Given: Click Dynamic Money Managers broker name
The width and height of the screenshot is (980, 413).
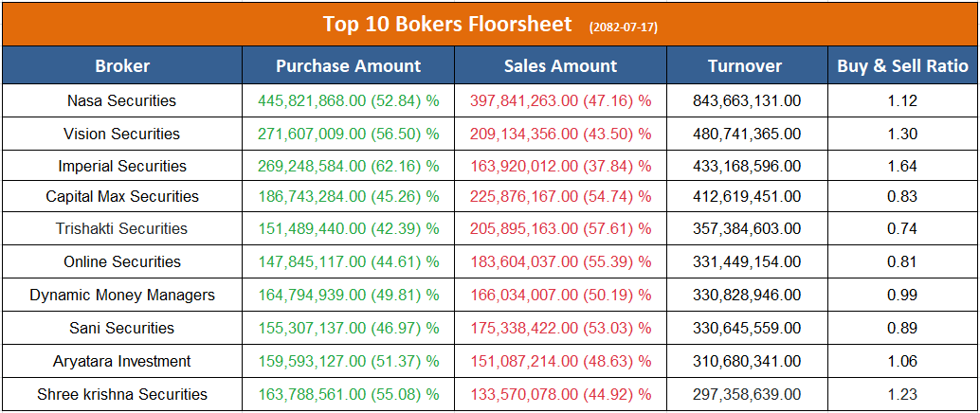Looking at the screenshot, I should pyautogui.click(x=122, y=295).
